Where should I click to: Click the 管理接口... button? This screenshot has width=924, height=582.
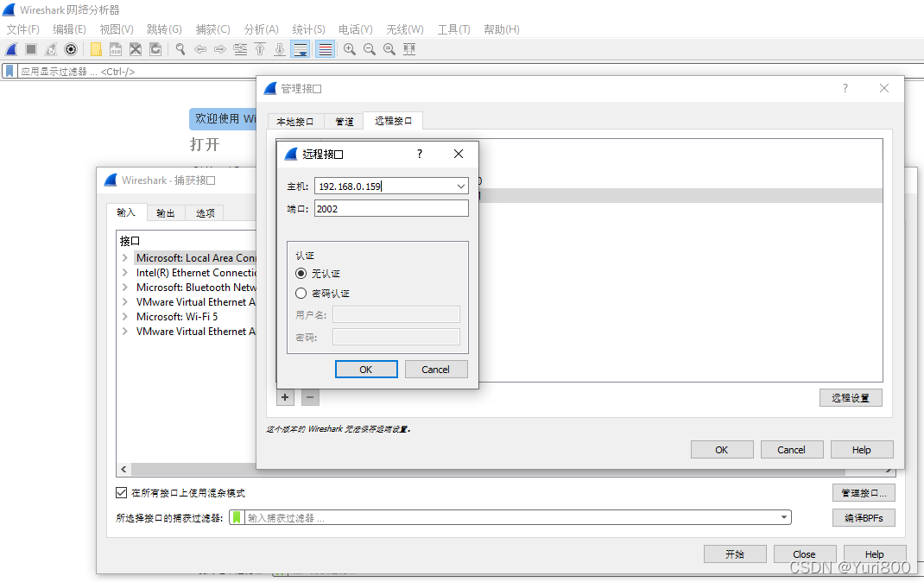864,492
